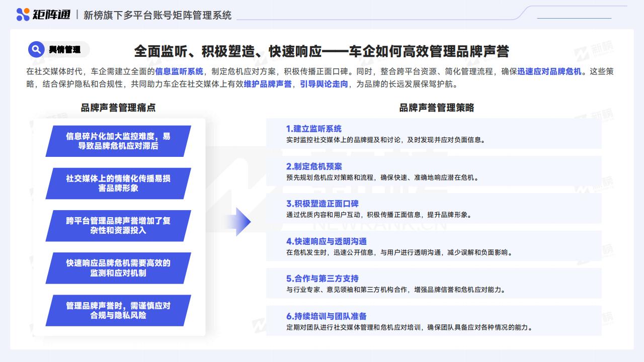This screenshot has height=362, width=644.
Task: Click the blue arrow between the two columns
Action: 237,222
